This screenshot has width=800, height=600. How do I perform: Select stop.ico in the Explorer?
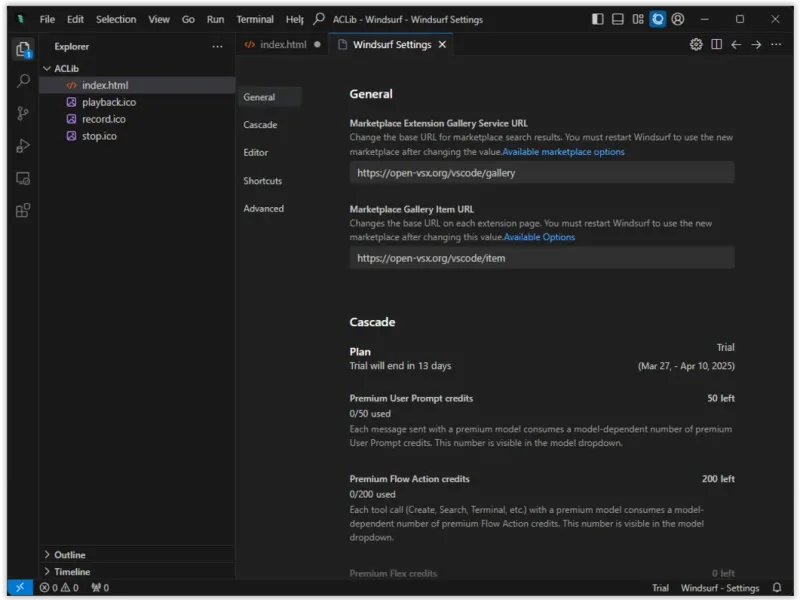click(x=137, y=136)
